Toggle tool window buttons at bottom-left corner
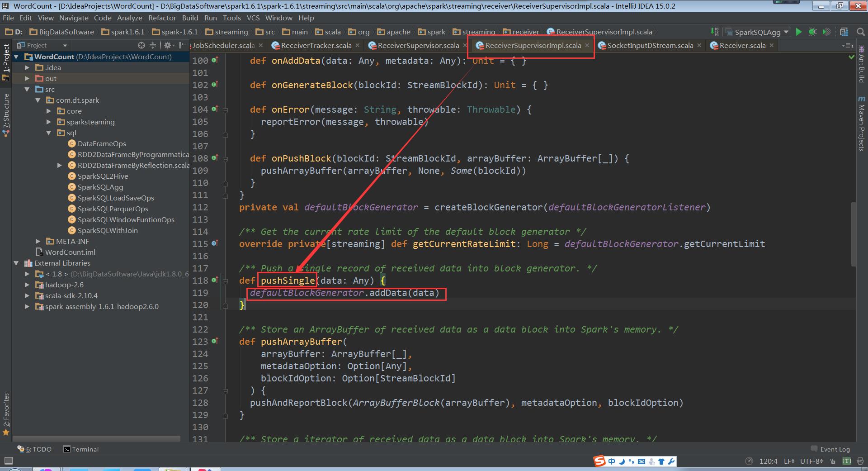The width and height of the screenshot is (868, 471). 8,461
